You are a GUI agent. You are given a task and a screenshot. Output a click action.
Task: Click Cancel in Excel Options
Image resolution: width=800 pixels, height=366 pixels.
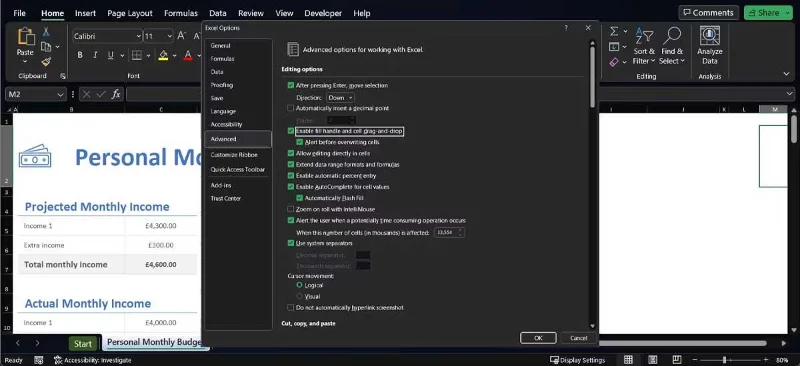[578, 338]
